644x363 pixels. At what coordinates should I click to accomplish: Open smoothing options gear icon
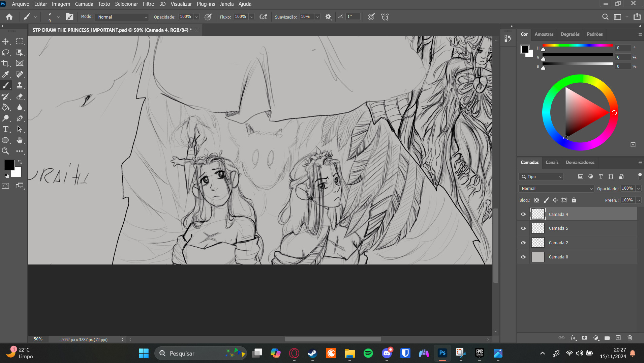[328, 17]
